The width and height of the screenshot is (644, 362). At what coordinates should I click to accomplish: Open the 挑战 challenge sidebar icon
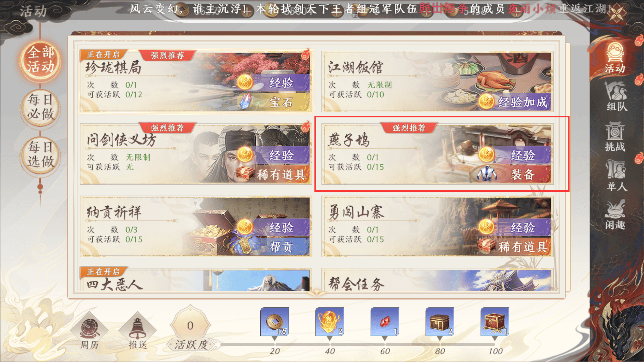pyautogui.click(x=615, y=137)
